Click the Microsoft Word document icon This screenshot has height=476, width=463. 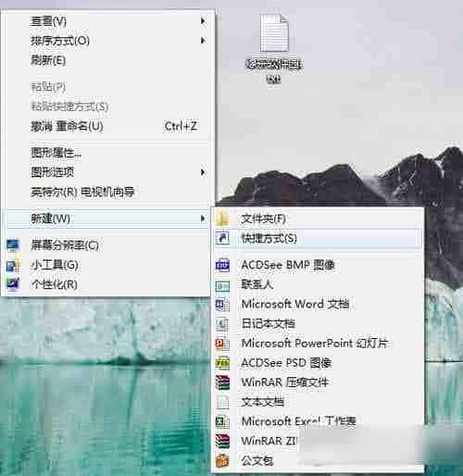tap(222, 305)
